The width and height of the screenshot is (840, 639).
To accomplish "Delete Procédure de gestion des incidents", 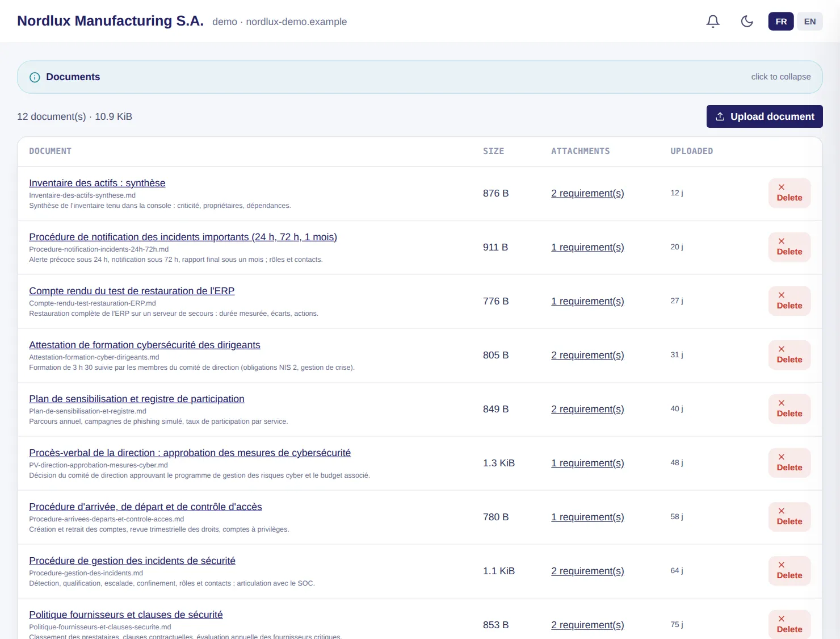I will 789,571.
